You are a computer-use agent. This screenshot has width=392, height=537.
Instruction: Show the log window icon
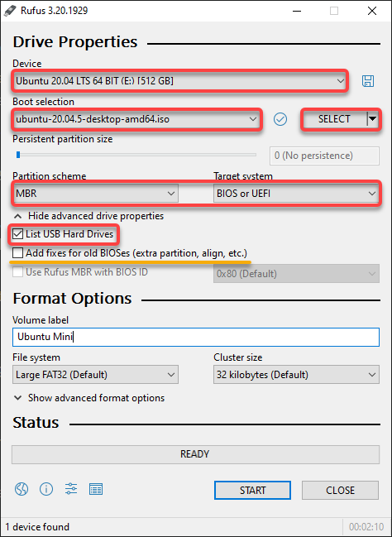click(96, 489)
